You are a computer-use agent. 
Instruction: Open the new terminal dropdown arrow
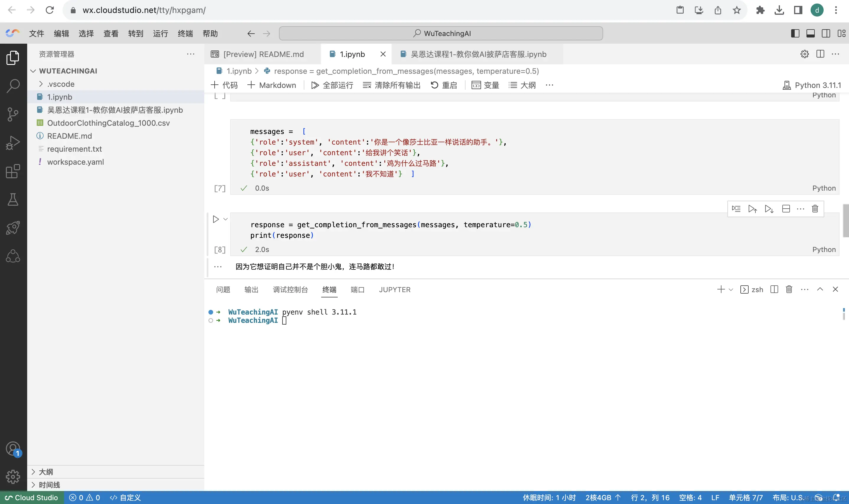click(731, 290)
